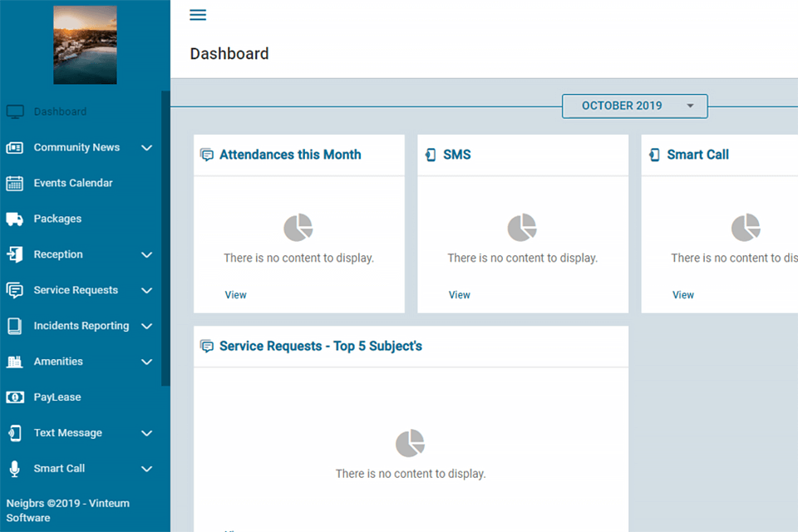Click View link in Attendances this Month
The image size is (798, 532).
point(235,295)
